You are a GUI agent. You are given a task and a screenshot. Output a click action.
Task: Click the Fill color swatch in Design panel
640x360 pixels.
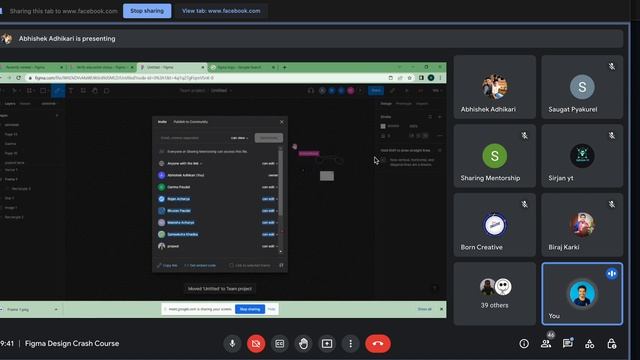pyautogui.click(x=383, y=126)
